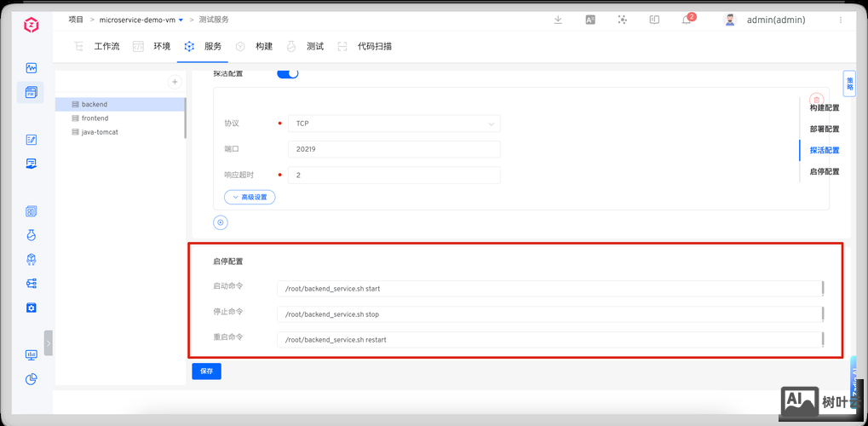Click the Zadig logo in sidebar

pos(31,25)
